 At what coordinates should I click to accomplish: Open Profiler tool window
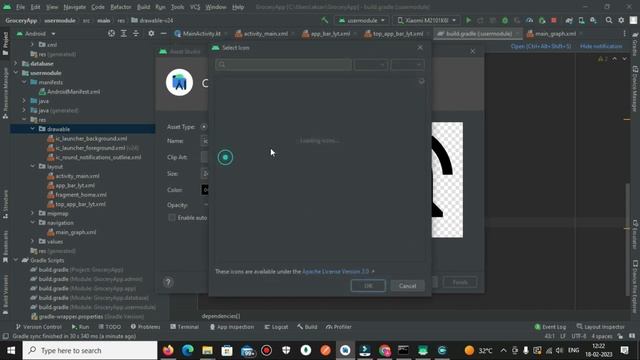click(339, 327)
